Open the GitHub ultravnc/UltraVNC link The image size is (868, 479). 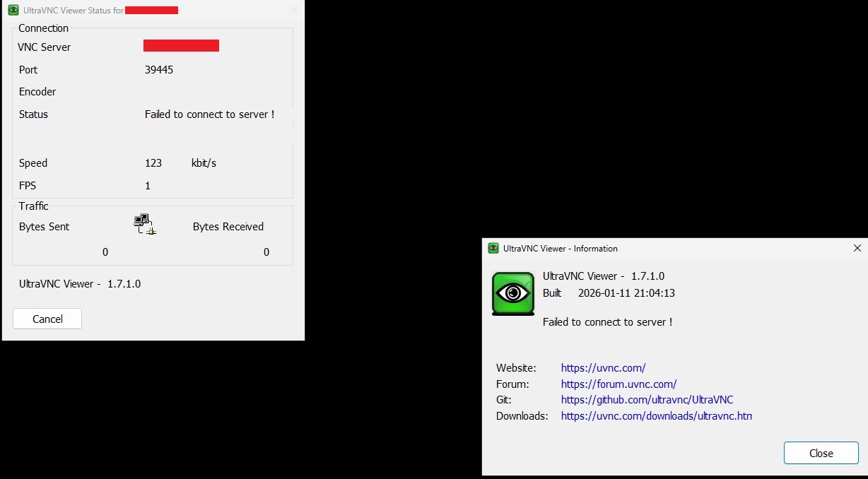(647, 400)
